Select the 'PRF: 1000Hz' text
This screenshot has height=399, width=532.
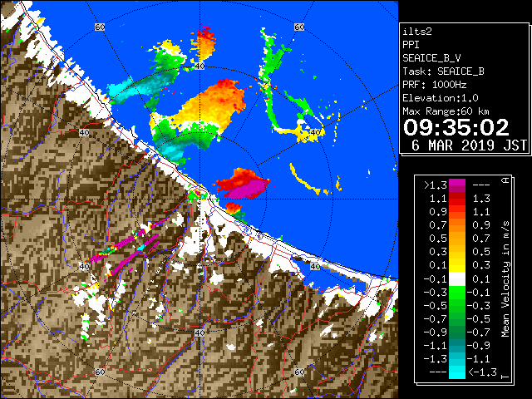pos(435,85)
